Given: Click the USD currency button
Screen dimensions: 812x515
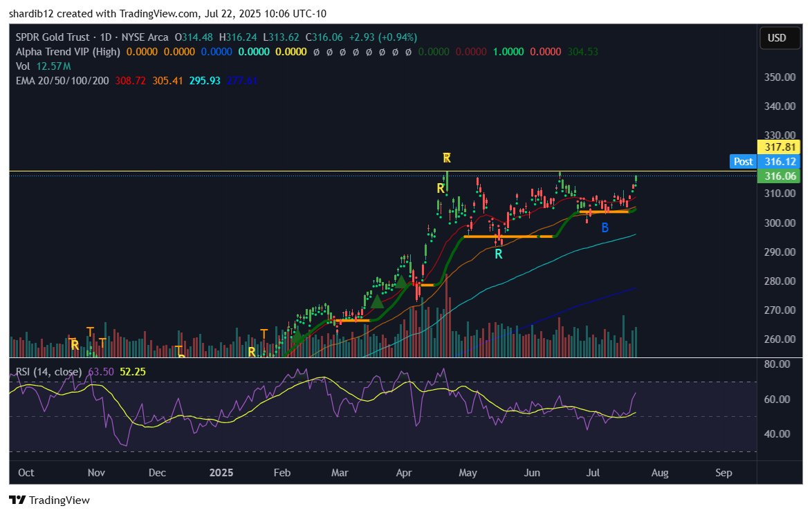Looking at the screenshot, I should coord(779,38).
